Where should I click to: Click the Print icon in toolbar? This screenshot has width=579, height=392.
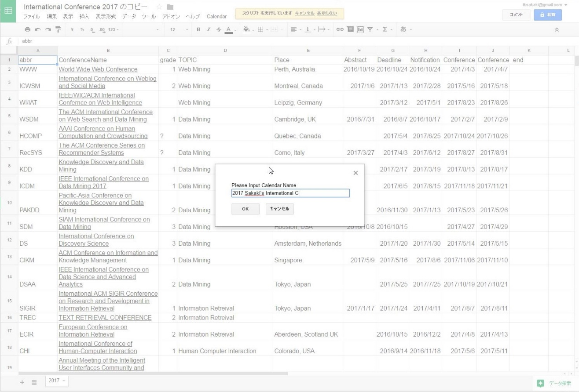click(28, 29)
